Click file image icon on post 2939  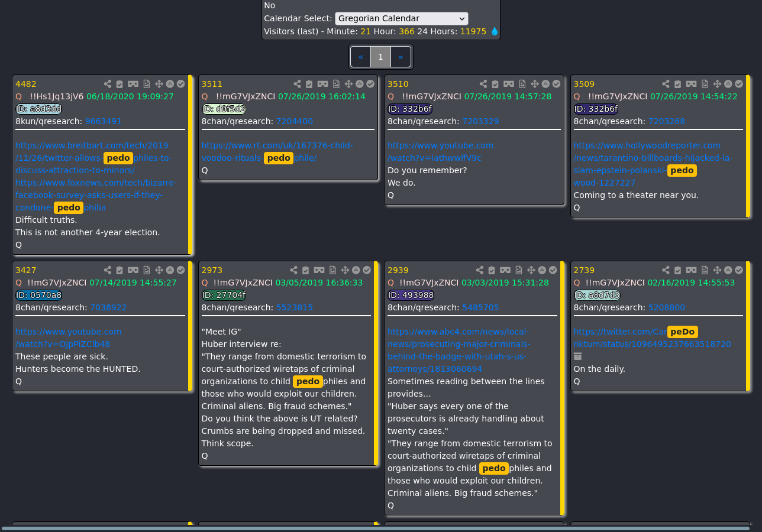519,270
